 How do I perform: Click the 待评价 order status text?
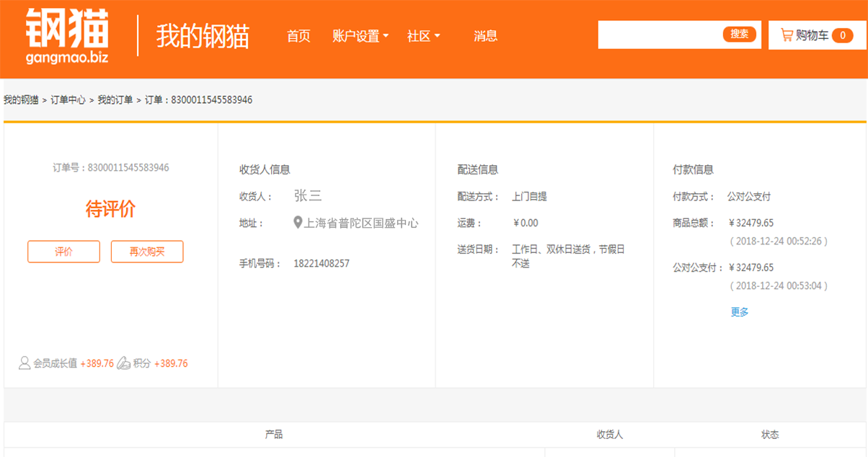pos(110,209)
